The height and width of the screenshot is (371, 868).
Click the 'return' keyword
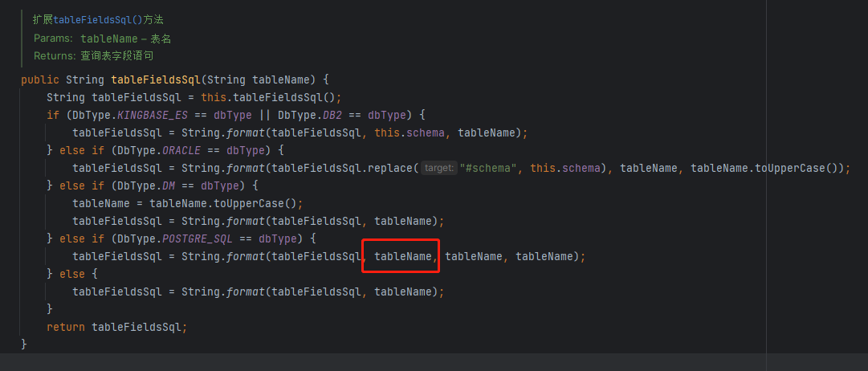[66, 328]
